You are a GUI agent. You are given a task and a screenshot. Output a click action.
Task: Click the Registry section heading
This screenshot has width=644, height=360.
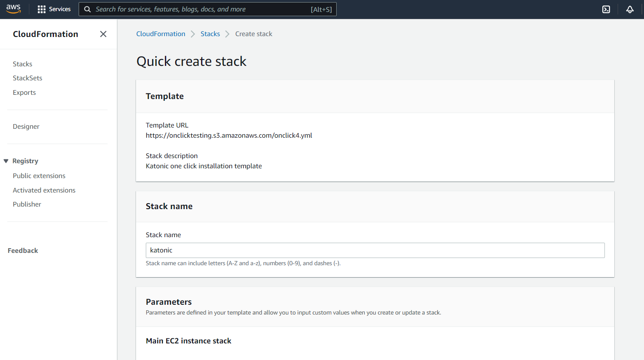(x=26, y=161)
